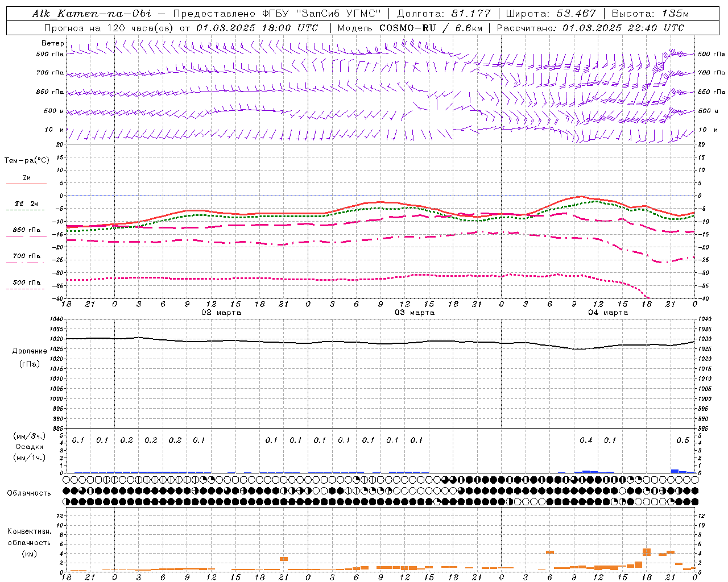Click the Давление pressure panel label
728x582 pixels.
(30, 351)
